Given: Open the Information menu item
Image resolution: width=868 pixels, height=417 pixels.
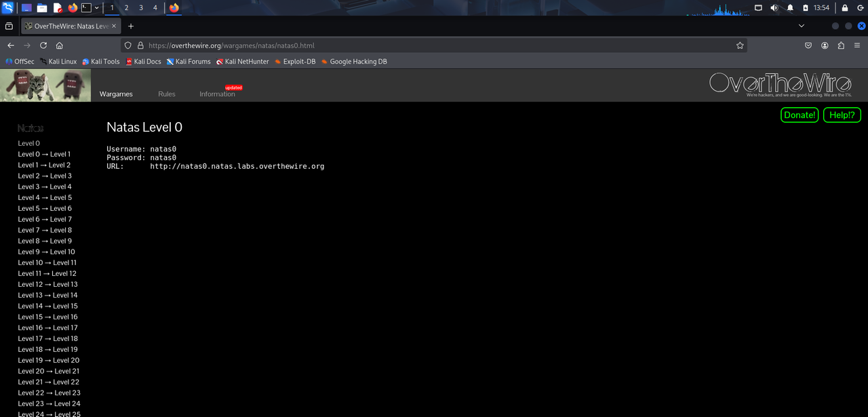Looking at the screenshot, I should 217,94.
